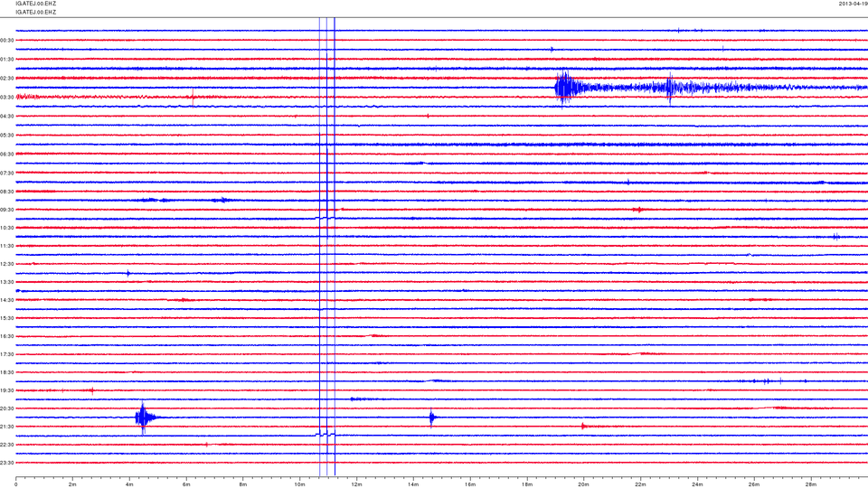Click the 11:30 time label
Screen dimensions: 868x488
click(7, 246)
